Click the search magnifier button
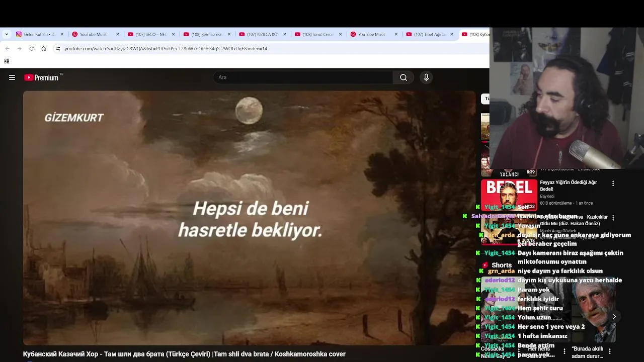The image size is (644, 362). pyautogui.click(x=404, y=77)
